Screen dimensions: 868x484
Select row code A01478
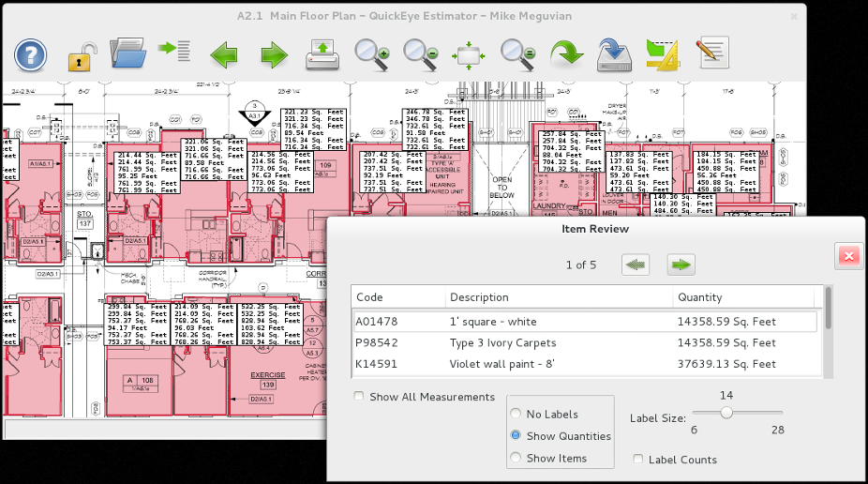[x=377, y=322]
